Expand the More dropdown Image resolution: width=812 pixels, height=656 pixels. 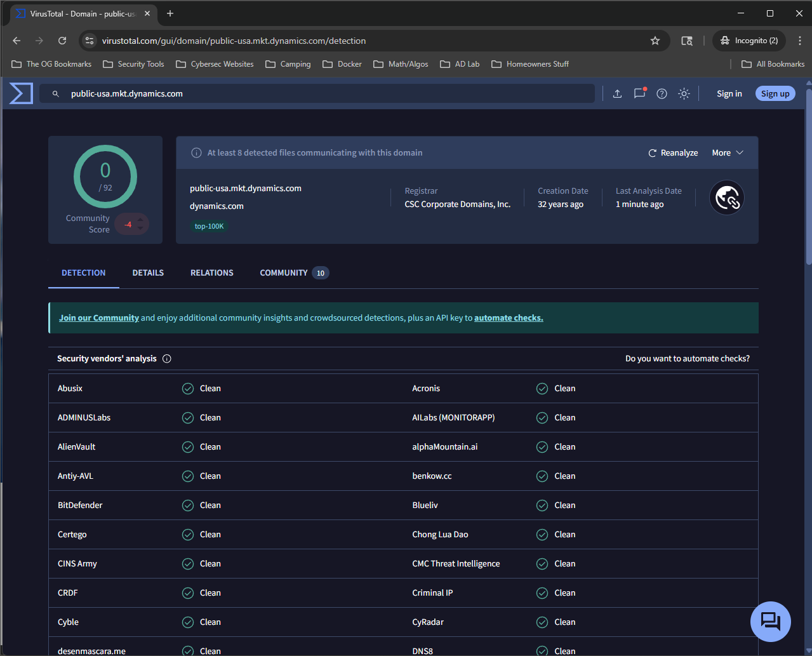click(x=727, y=152)
